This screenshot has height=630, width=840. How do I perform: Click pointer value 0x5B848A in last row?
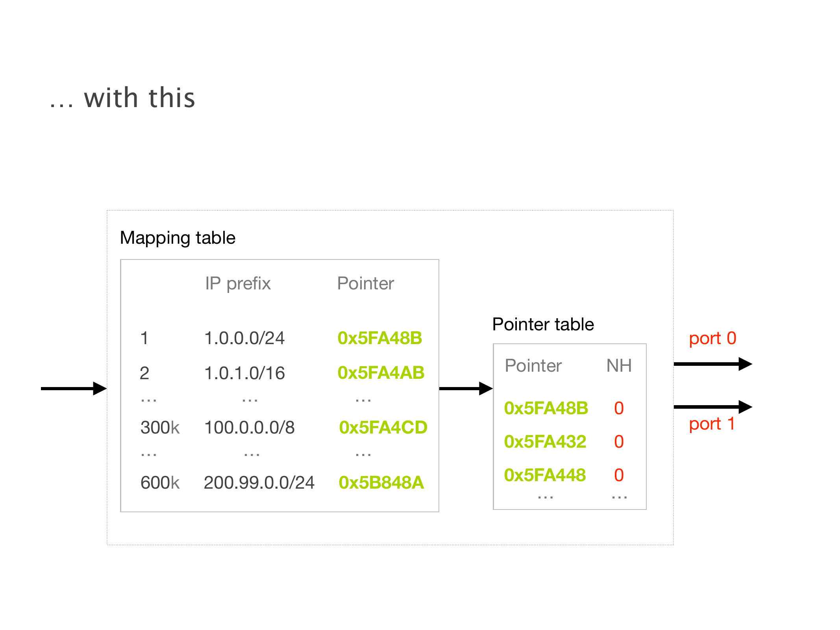pos(381,483)
